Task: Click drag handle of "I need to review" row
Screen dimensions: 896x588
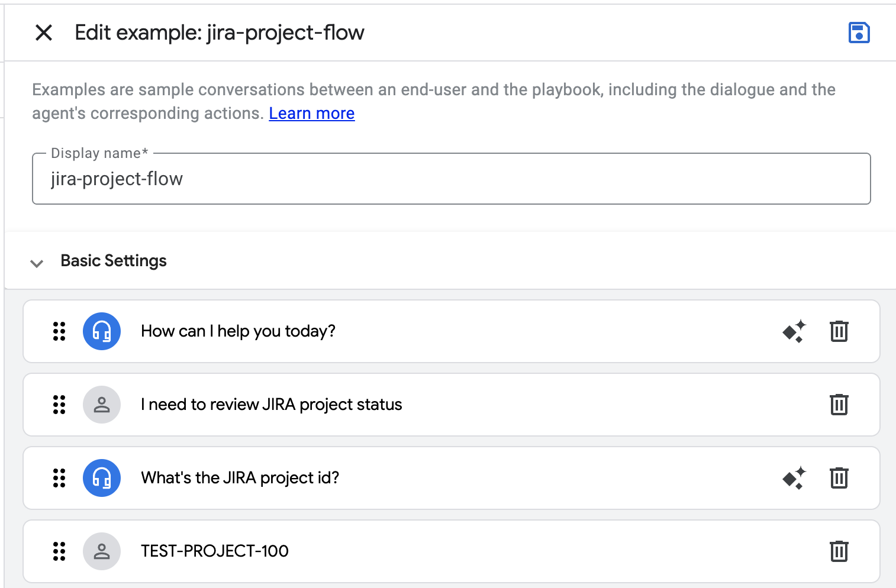Action: pyautogui.click(x=59, y=405)
